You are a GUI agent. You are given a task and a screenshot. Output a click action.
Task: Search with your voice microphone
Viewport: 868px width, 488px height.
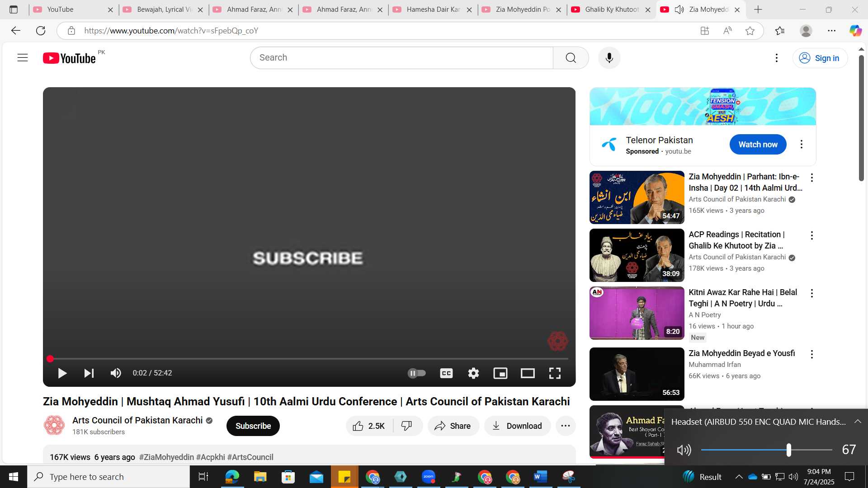(x=609, y=58)
